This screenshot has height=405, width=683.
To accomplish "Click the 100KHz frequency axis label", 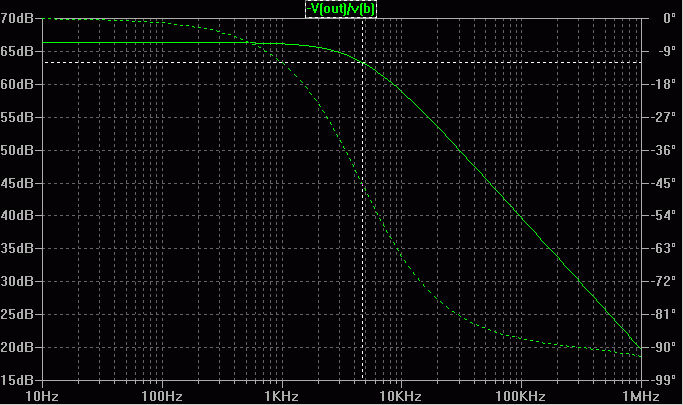I will click(521, 396).
